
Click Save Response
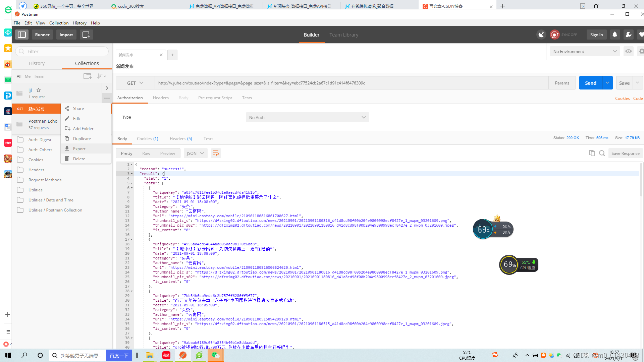pyautogui.click(x=625, y=153)
